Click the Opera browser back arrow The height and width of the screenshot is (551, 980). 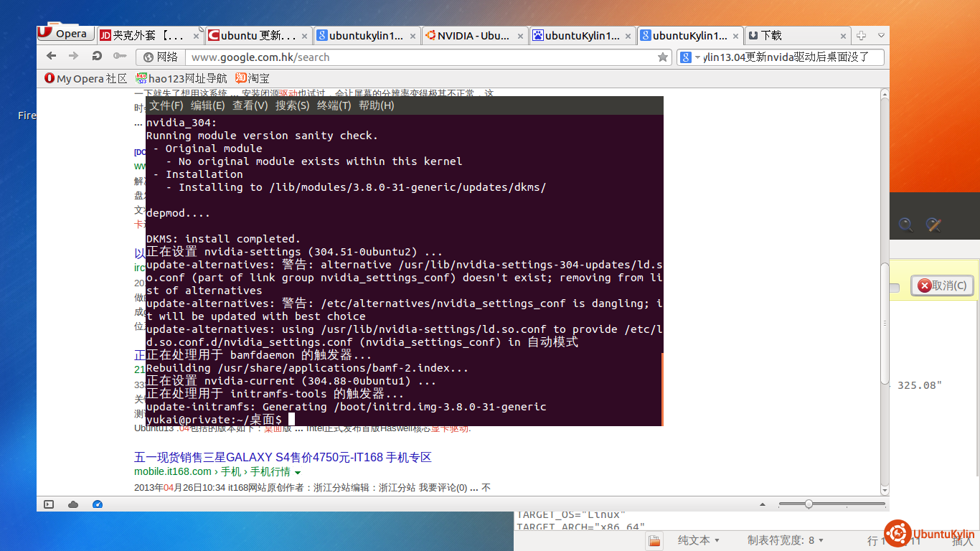51,56
